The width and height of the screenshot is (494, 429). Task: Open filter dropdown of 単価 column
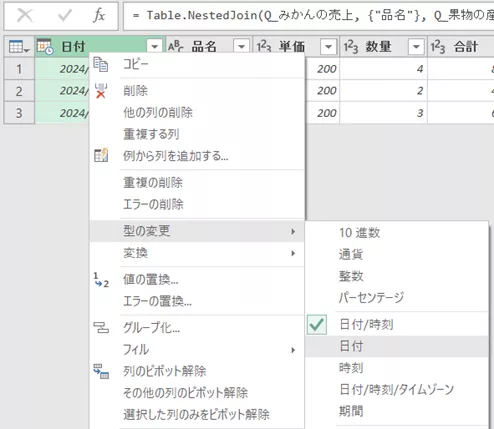329,47
